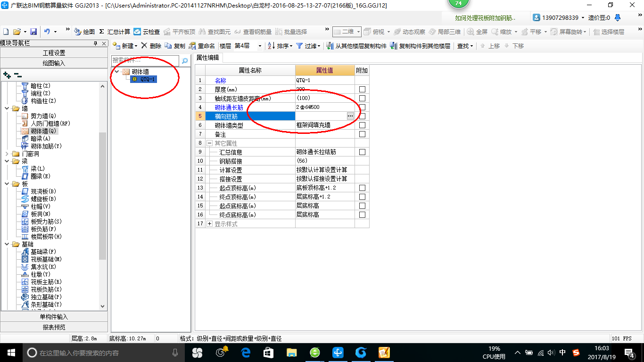The image size is (644, 362).
Task: Toggle 附加 checkbox for 终点顶标高(m)
Action: pyautogui.click(x=362, y=197)
